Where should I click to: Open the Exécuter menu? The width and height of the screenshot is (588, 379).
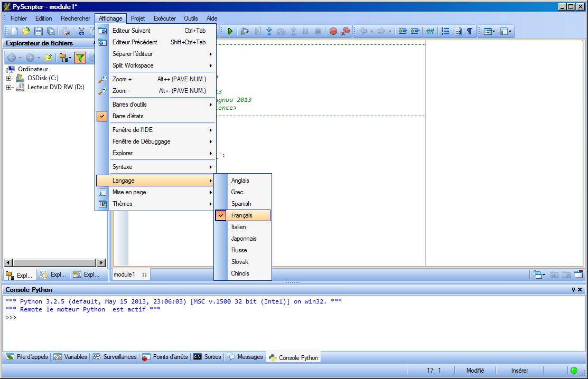(x=165, y=18)
